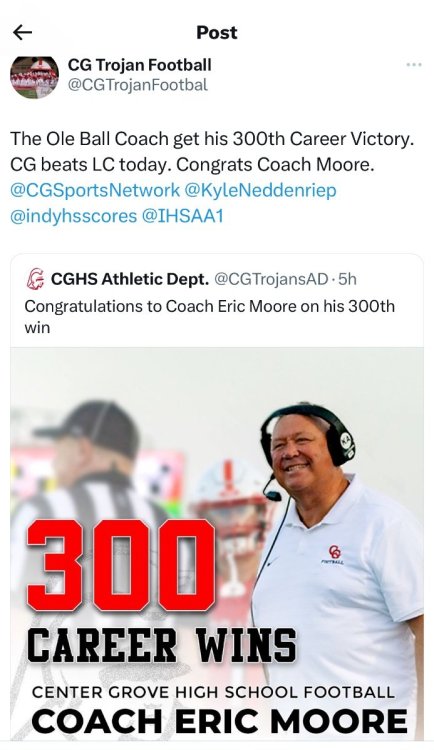Open the @CGTrojanFootbal handle
This screenshot has height=750, width=434.
138,85
